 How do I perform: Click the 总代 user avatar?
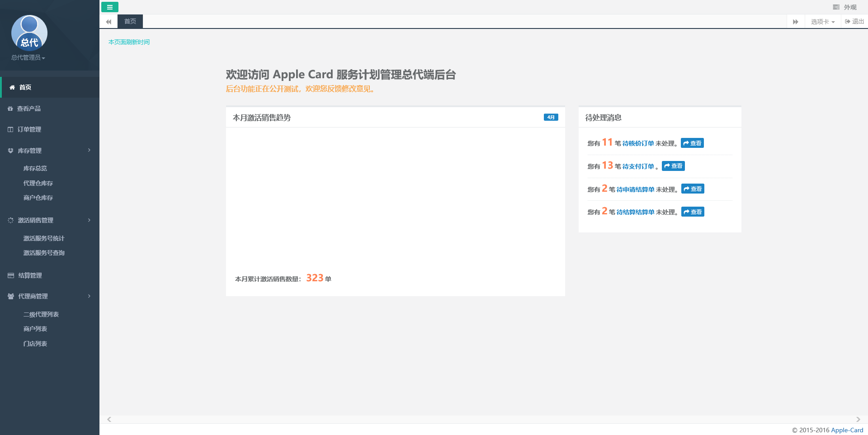tap(29, 33)
